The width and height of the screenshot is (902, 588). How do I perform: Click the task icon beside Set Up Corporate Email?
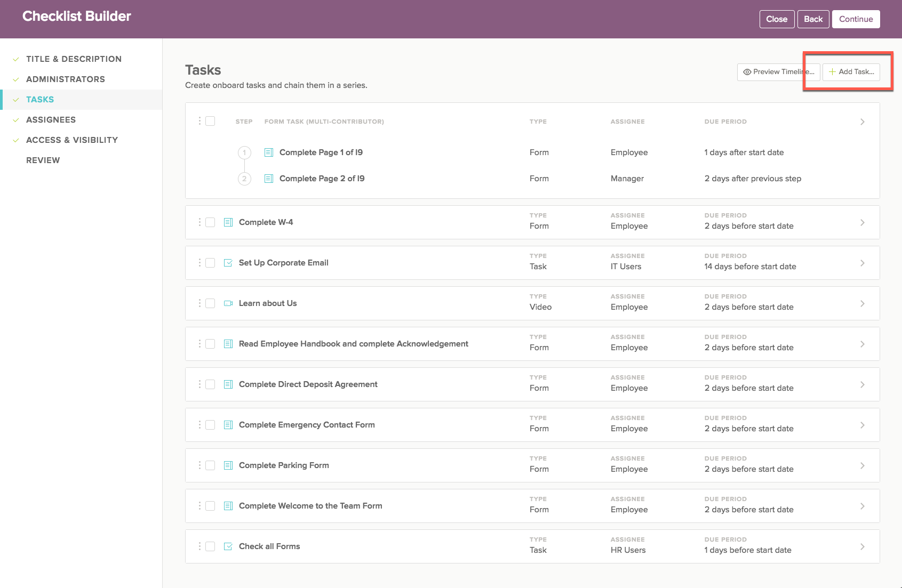(x=228, y=263)
